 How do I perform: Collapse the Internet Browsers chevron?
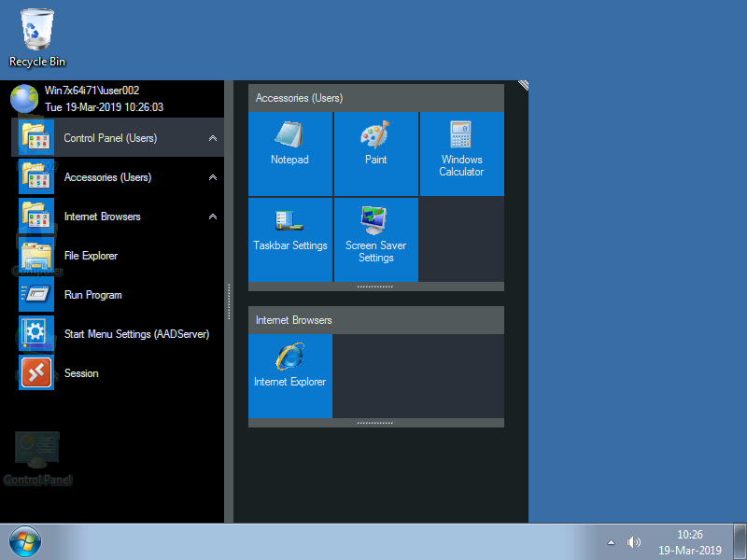click(x=213, y=217)
